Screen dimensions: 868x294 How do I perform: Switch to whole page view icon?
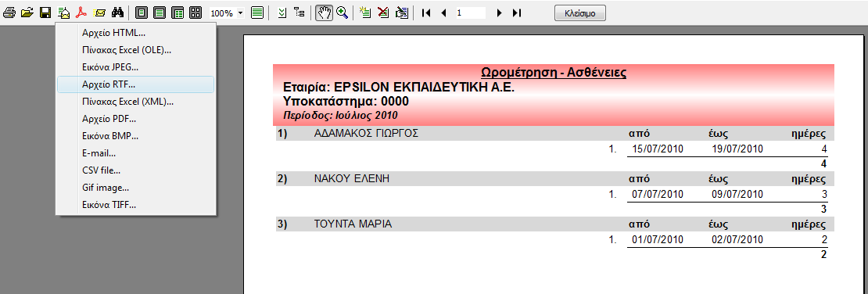[x=142, y=13]
